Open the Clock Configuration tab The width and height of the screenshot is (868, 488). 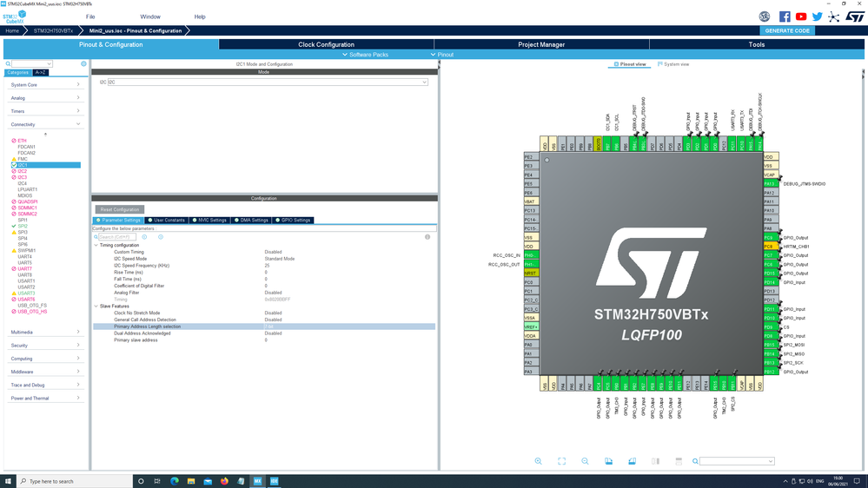[x=326, y=44]
